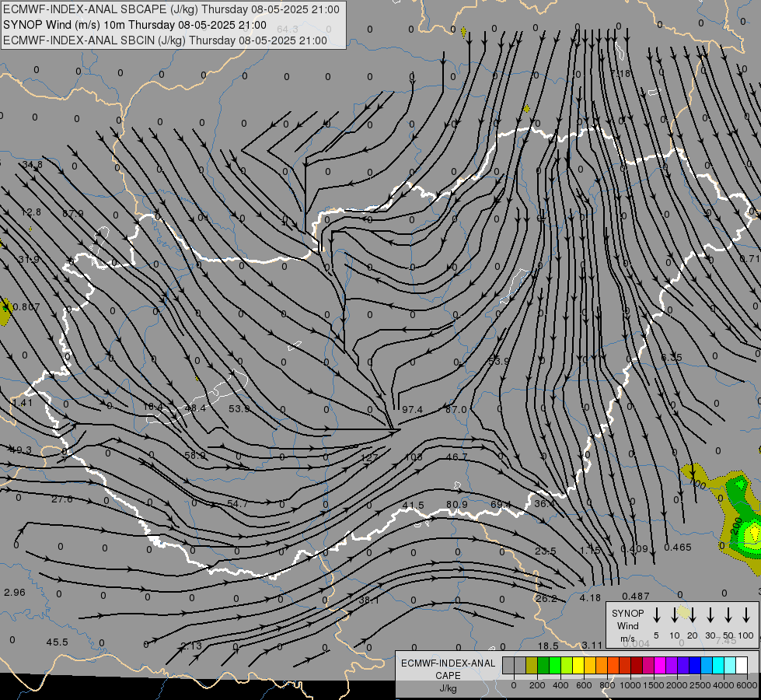Pick the dark red CAPE legend swatch
The image size is (761, 700).
tap(637, 666)
